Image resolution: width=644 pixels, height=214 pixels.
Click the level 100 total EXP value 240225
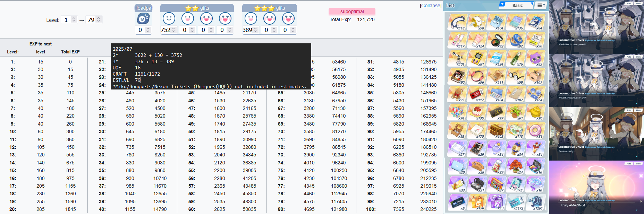click(429, 209)
